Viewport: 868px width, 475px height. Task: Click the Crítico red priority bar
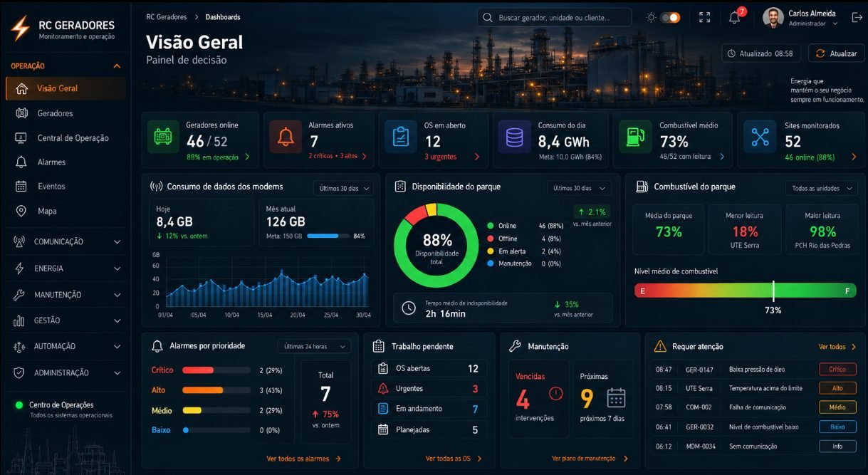198,370
